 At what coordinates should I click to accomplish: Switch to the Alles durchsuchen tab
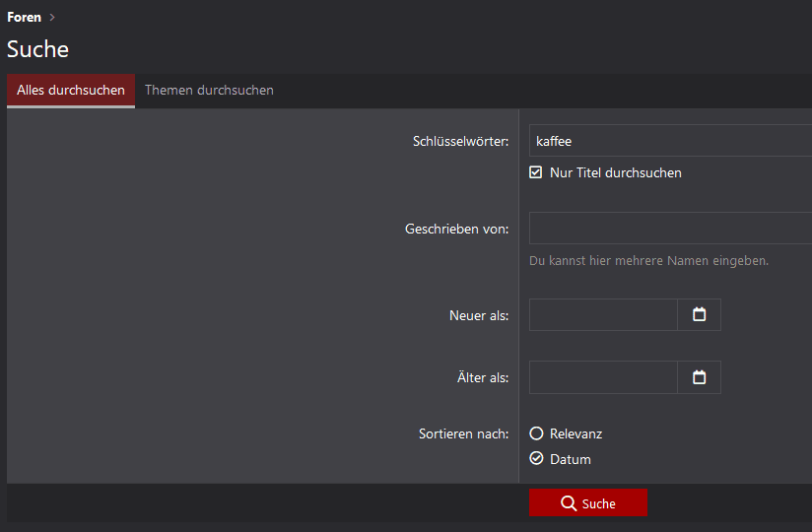click(71, 91)
